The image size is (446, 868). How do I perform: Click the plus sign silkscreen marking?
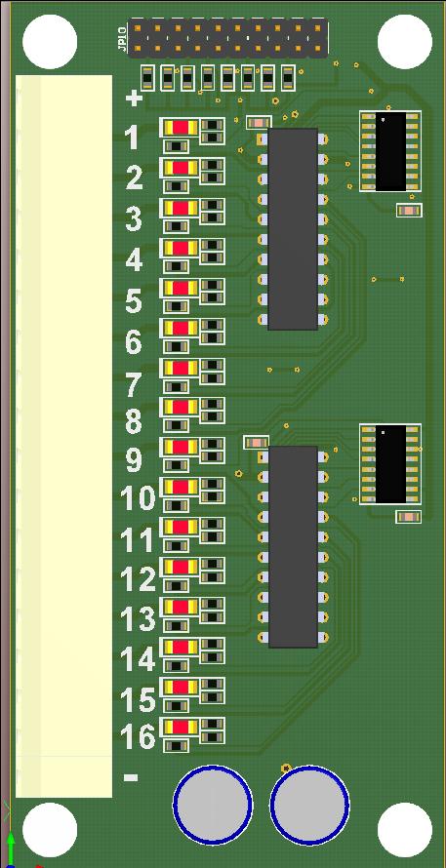coord(134,99)
